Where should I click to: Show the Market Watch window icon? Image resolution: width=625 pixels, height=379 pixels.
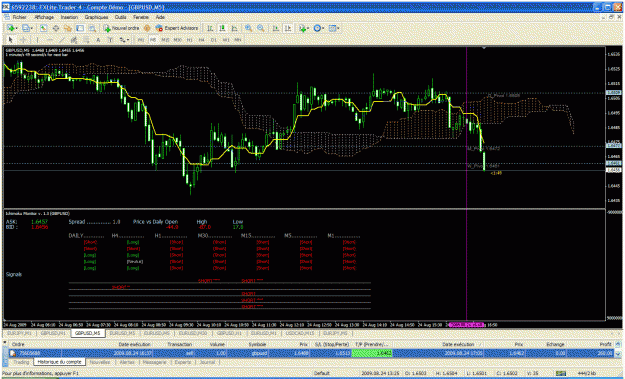pos(43,28)
